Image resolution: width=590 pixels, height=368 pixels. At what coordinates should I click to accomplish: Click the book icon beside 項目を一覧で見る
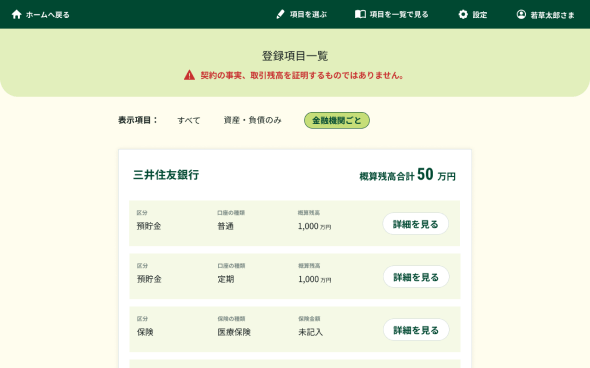360,14
